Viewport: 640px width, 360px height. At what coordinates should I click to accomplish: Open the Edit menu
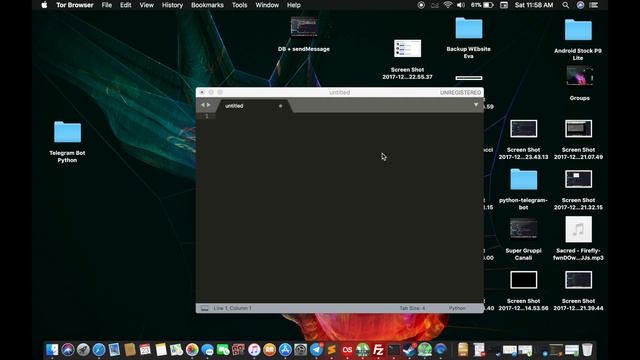(x=125, y=5)
